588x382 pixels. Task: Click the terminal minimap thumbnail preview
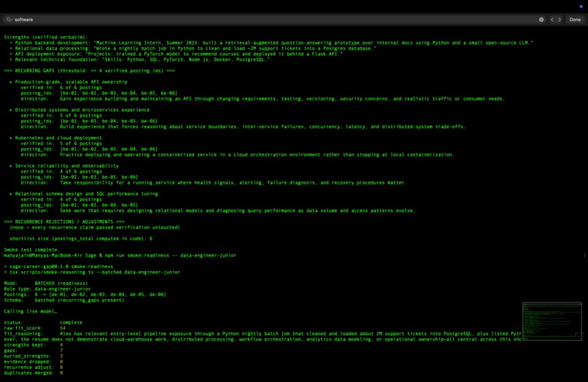coord(552,321)
